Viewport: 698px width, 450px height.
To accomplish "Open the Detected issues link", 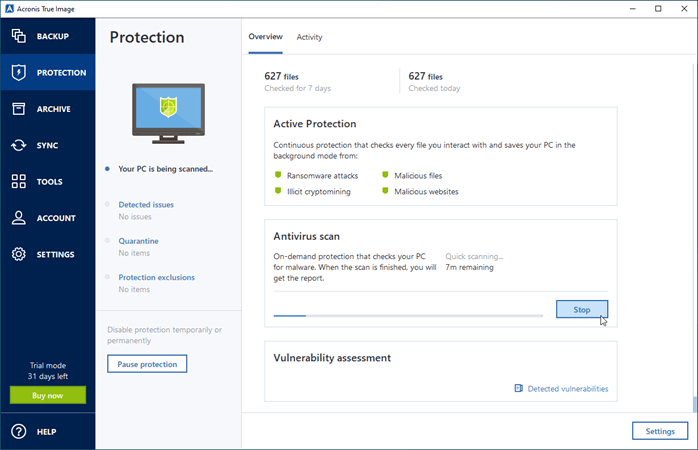I will (x=146, y=204).
